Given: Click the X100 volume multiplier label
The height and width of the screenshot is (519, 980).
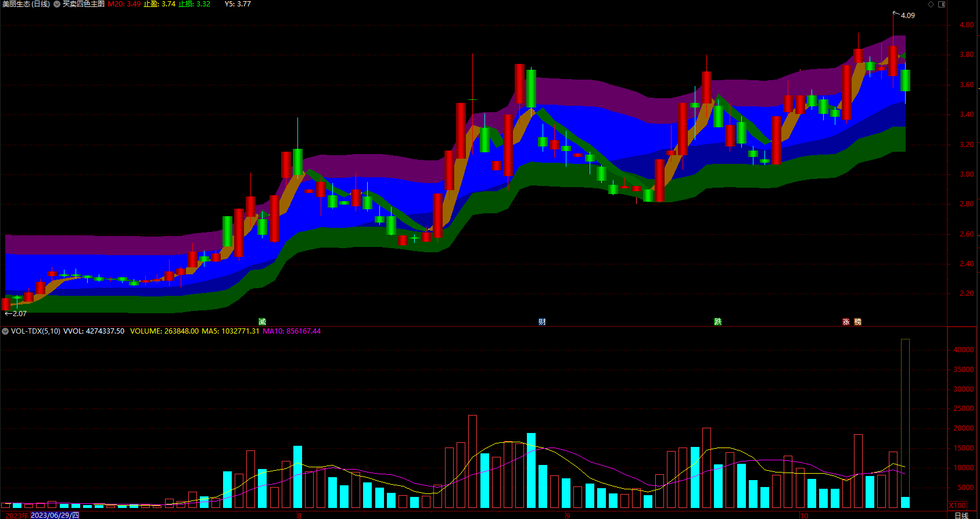Looking at the screenshot, I should (x=957, y=506).
